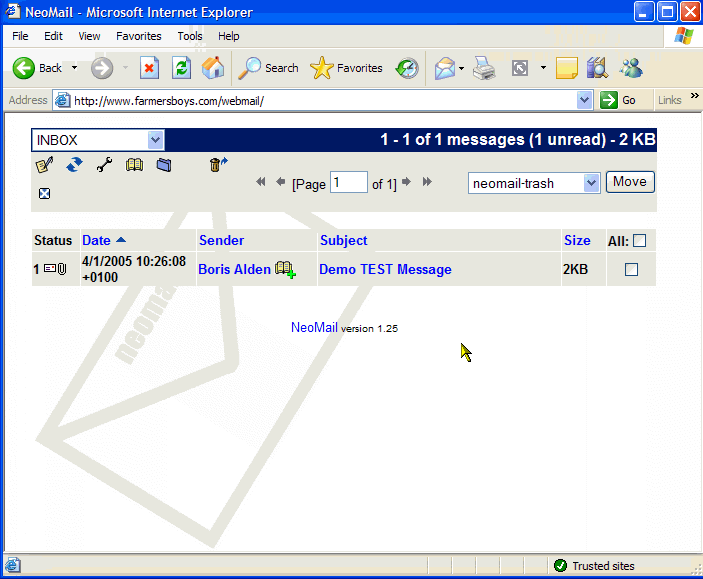Click the NeoMail version link
The height and width of the screenshot is (579, 703).
point(314,327)
